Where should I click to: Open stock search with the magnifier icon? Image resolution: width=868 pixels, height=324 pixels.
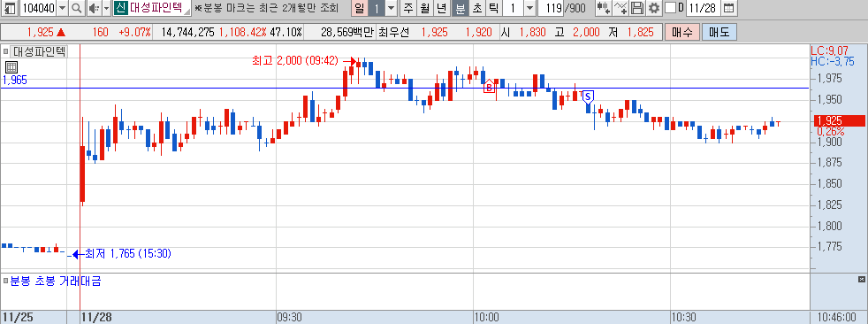pyautogui.click(x=76, y=8)
